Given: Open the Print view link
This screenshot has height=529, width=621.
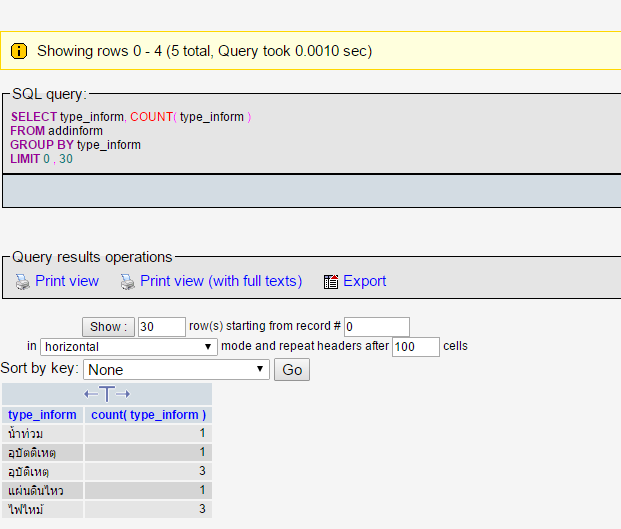Looking at the screenshot, I should point(67,281).
